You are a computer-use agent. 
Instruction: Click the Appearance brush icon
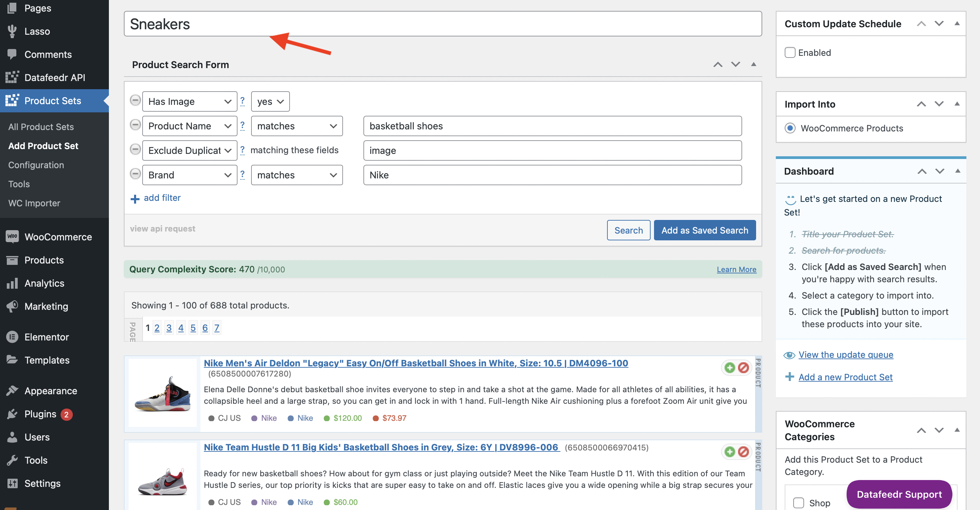pyautogui.click(x=12, y=391)
